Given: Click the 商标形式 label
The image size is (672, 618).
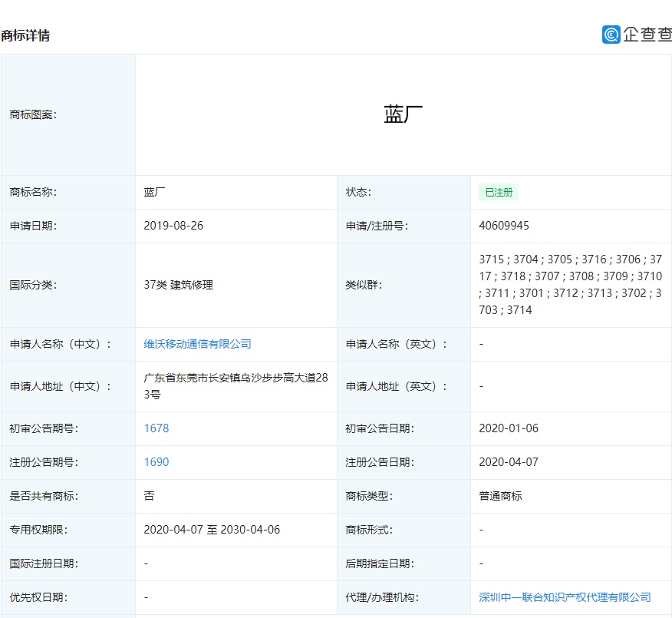Looking at the screenshot, I should (369, 530).
